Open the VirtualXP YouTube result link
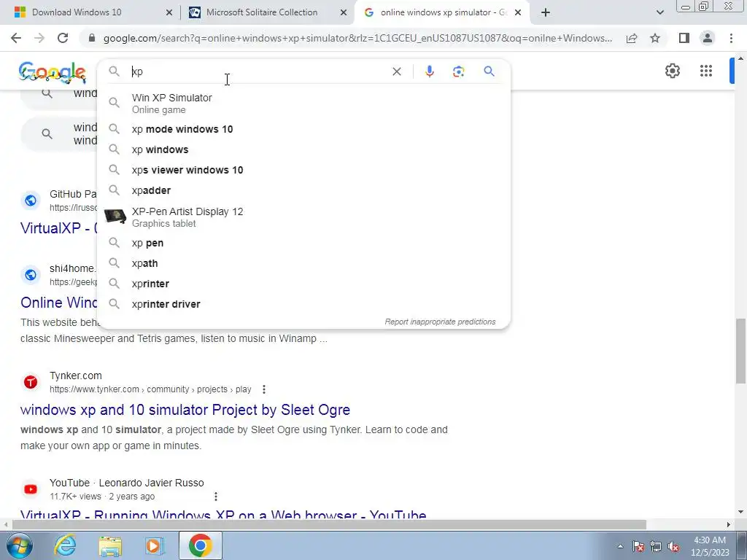Viewport: 747px width, 560px height. pos(223,514)
